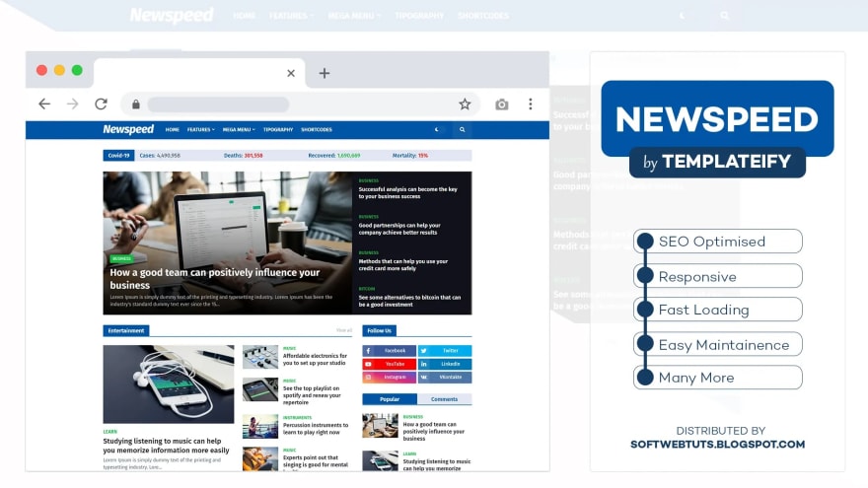Open 'See some alternatives to bitcoin' article
Screen dimensions: 868x488
click(x=409, y=301)
